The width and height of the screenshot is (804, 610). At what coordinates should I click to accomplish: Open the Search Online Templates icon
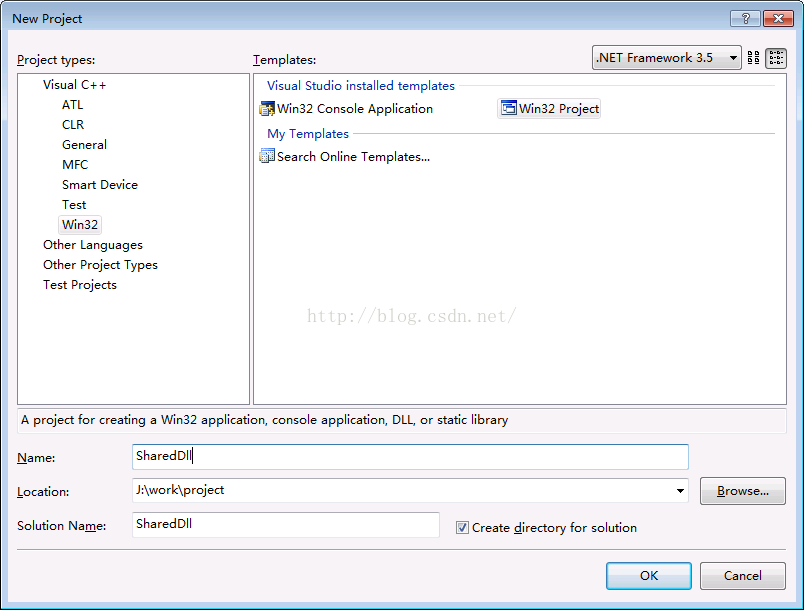[267, 156]
